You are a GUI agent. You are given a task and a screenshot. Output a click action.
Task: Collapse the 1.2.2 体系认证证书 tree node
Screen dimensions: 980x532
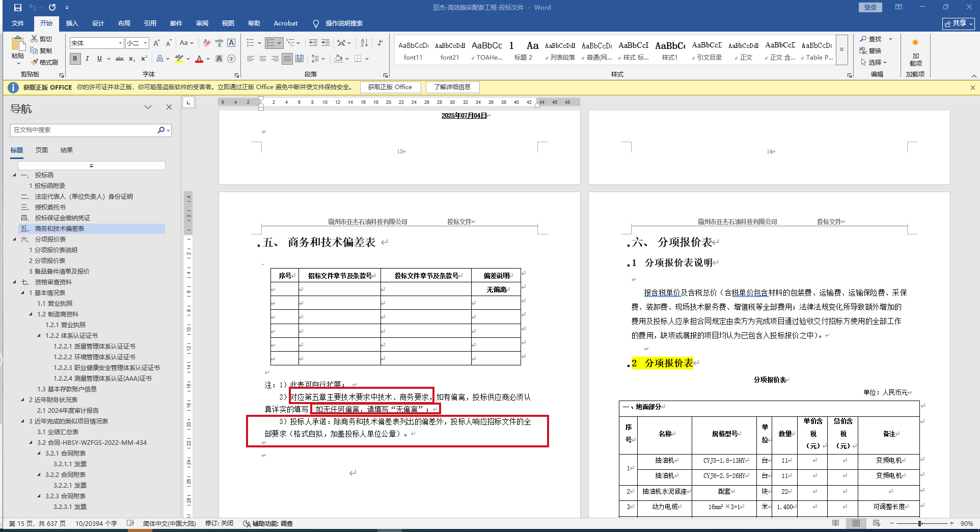(39, 335)
